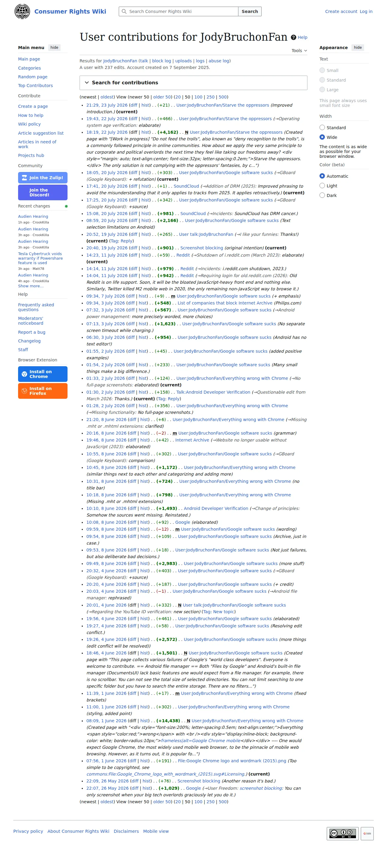This screenshot has width=387, height=868.
Task: Click the Chrome icon on Install button
Action: (24, 374)
